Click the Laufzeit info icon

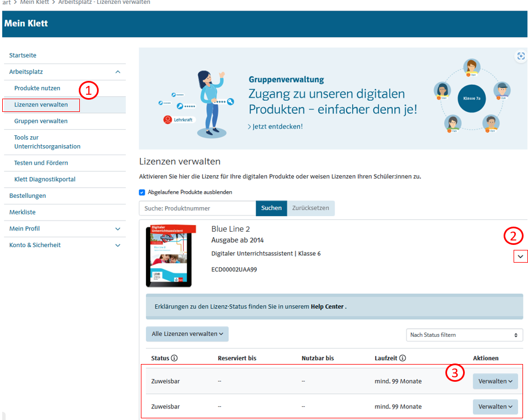(403, 358)
